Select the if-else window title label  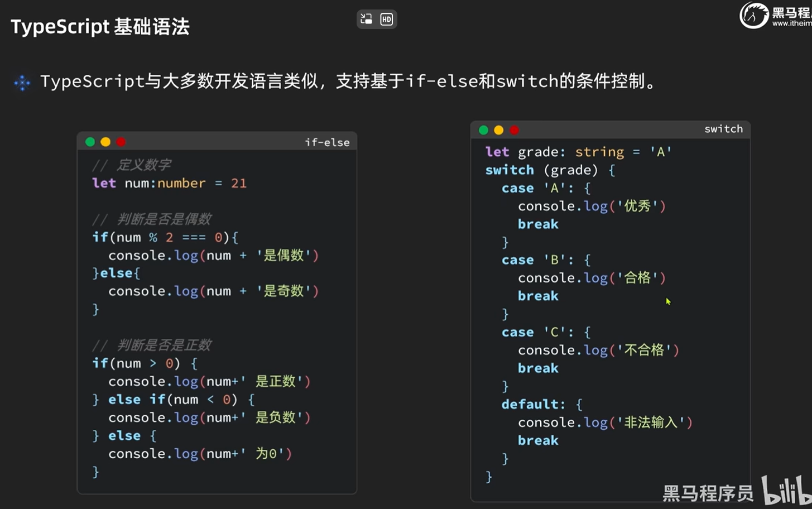pos(327,142)
